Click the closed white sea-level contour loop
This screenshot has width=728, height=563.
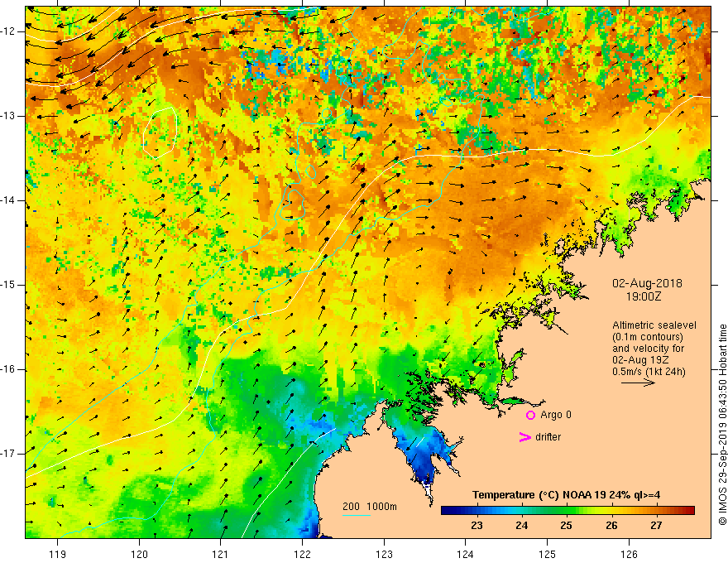160,132
